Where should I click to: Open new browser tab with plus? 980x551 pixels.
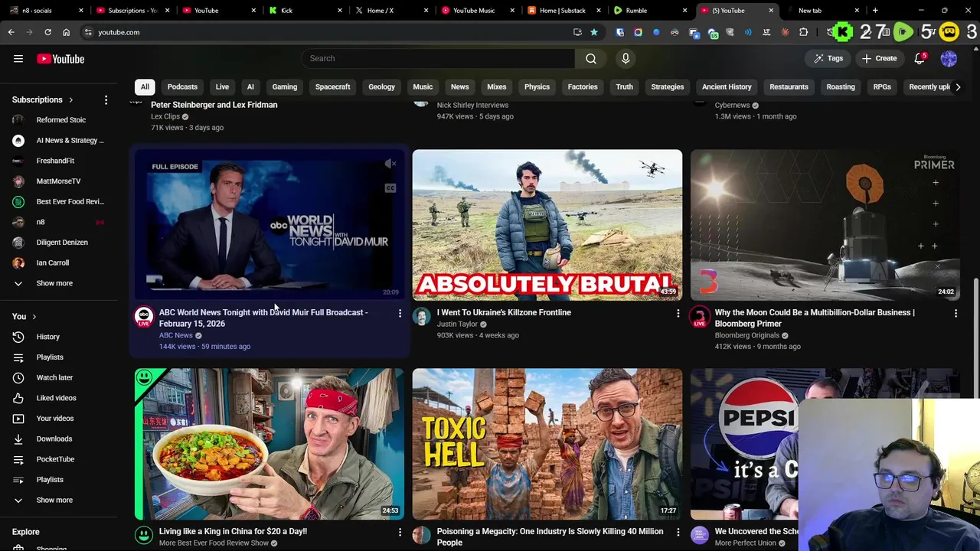[875, 11]
